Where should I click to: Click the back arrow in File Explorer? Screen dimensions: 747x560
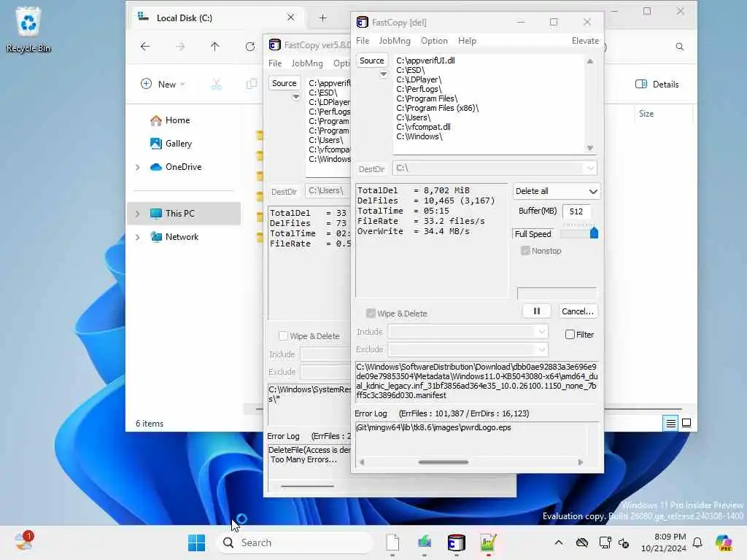pyautogui.click(x=145, y=46)
